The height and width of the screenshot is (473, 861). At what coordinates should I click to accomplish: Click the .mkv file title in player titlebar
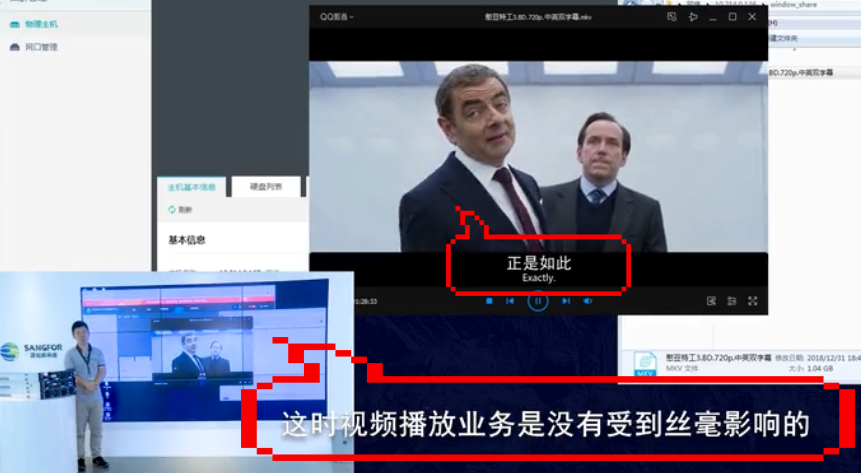pyautogui.click(x=538, y=17)
